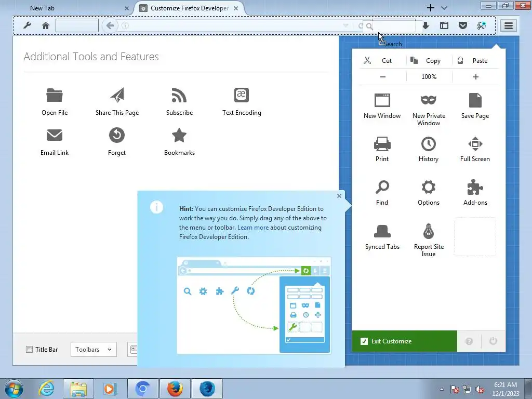This screenshot has width=532, height=399.
Task: Follow the Learn more link in hint
Action: click(x=253, y=228)
